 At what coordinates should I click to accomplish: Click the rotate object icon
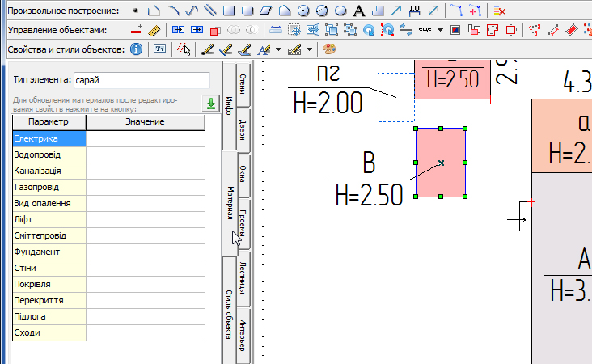(x=369, y=30)
